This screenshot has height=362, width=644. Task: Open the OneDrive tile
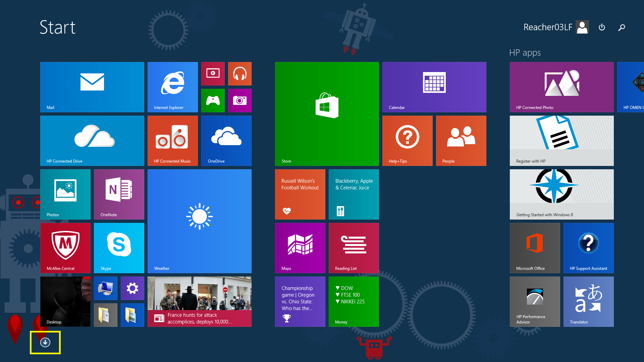coord(226,141)
